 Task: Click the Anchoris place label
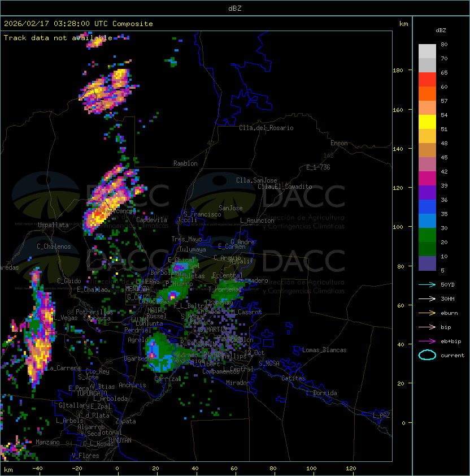click(132, 385)
